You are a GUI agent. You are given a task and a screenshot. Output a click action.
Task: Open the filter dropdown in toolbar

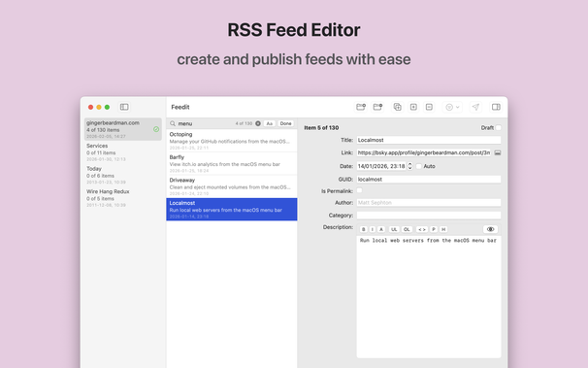(x=452, y=107)
